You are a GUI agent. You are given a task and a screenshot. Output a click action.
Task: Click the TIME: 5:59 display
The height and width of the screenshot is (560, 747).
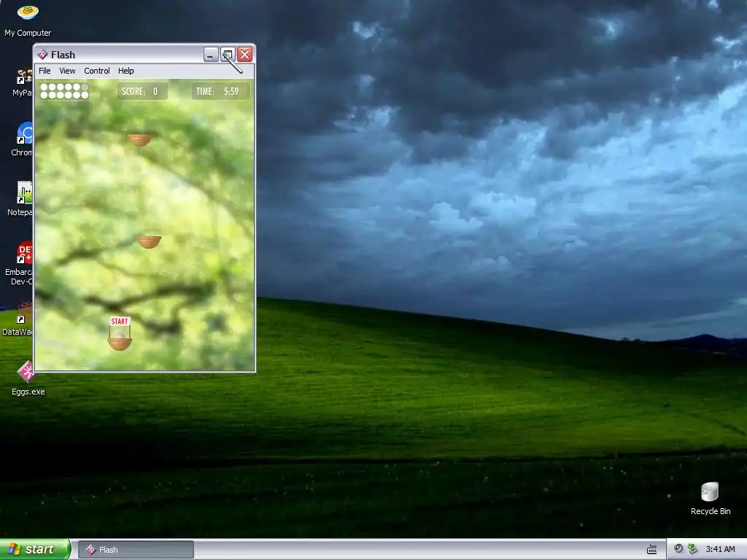[220, 91]
